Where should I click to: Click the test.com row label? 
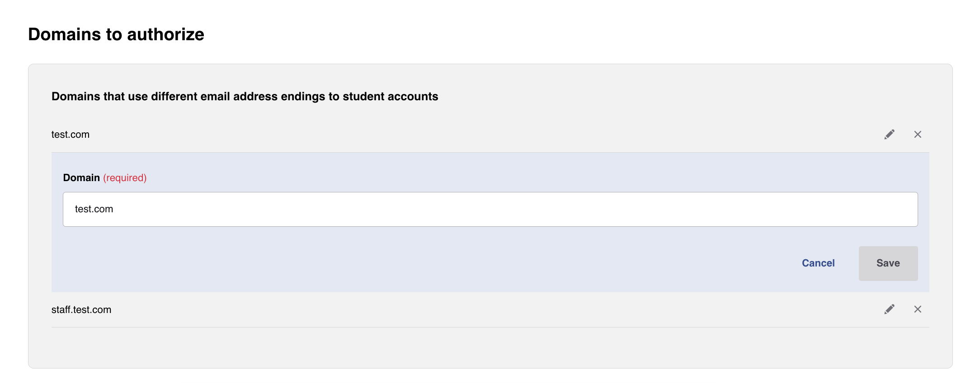(x=71, y=135)
